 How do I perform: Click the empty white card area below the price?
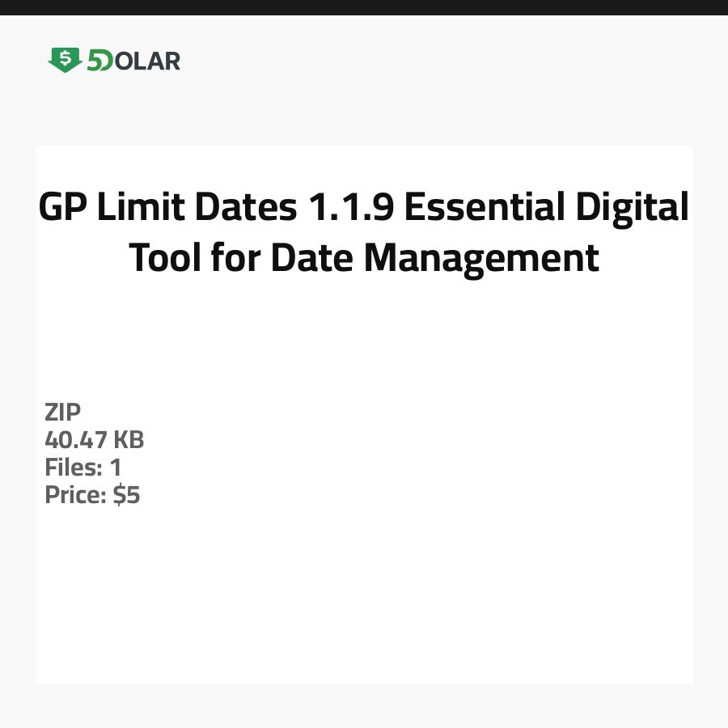[x=364, y=599]
